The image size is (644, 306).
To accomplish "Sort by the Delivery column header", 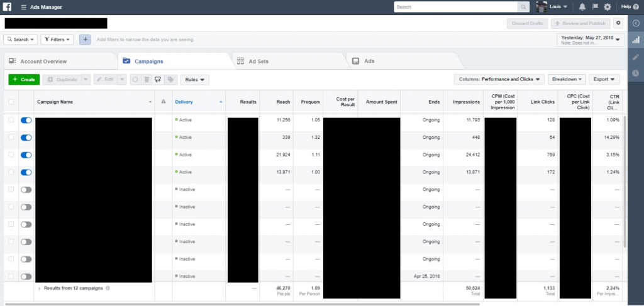I will [199, 102].
